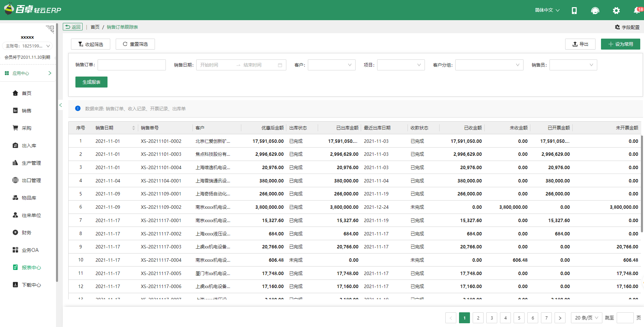Click the 返回 back button
Image resolution: width=644 pixels, height=327 pixels.
click(73, 27)
